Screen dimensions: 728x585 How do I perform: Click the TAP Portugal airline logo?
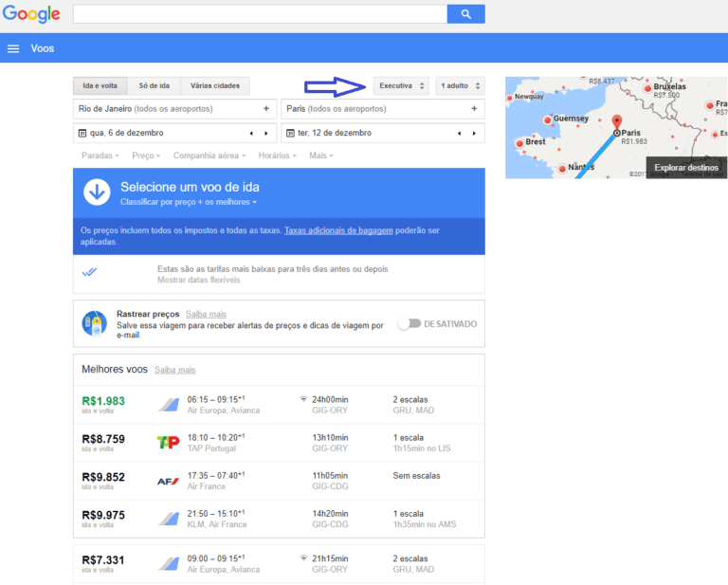pos(168,441)
